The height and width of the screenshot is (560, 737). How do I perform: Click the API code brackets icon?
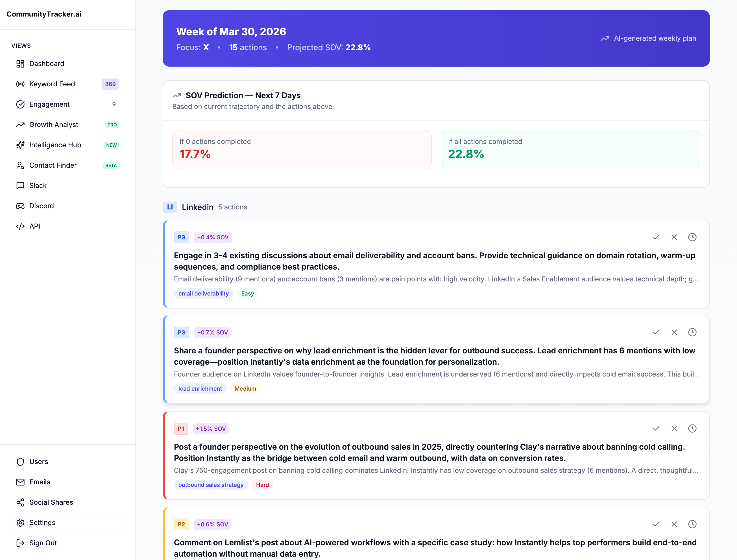point(20,226)
